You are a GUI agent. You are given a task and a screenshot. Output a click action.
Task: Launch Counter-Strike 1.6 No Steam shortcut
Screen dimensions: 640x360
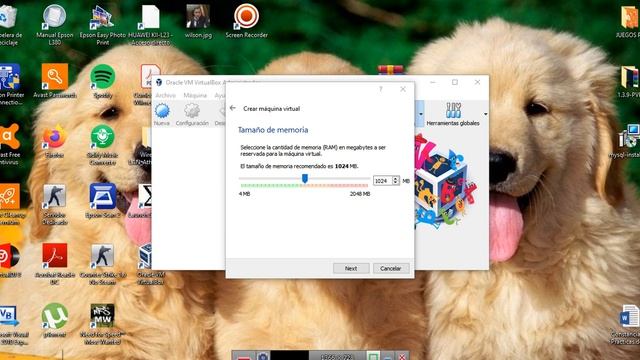(x=102, y=264)
